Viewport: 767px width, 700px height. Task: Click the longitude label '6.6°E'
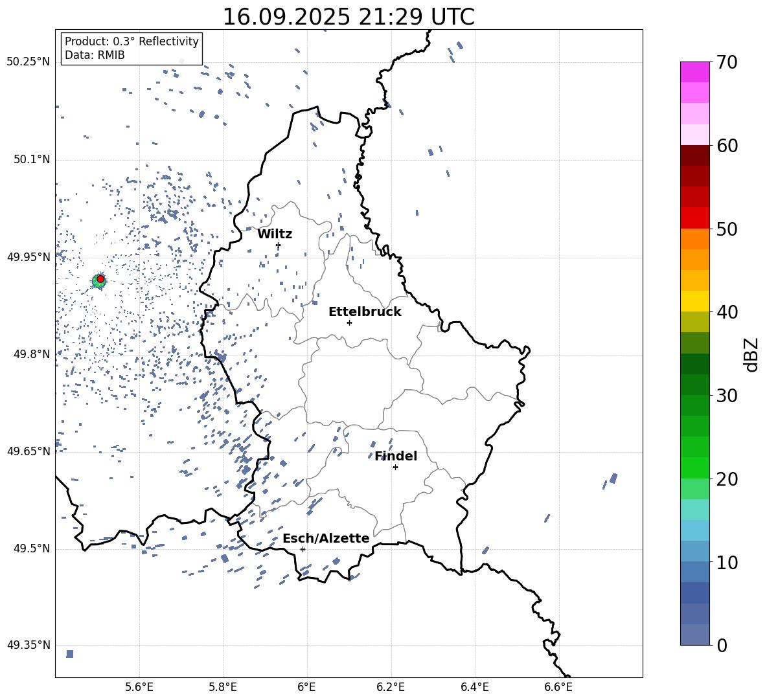click(558, 687)
